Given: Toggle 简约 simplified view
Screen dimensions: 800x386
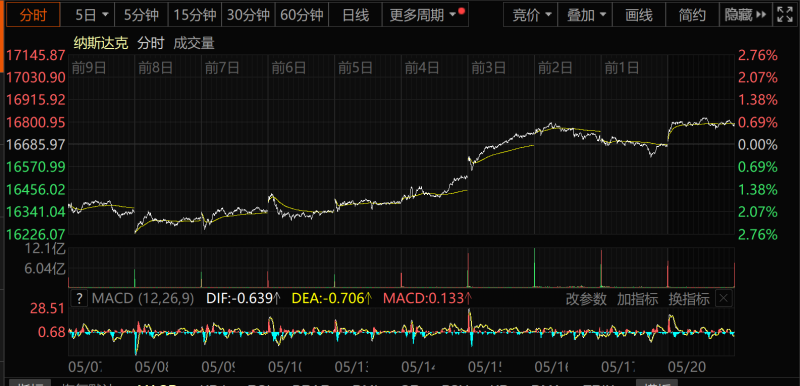Looking at the screenshot, I should point(692,15).
